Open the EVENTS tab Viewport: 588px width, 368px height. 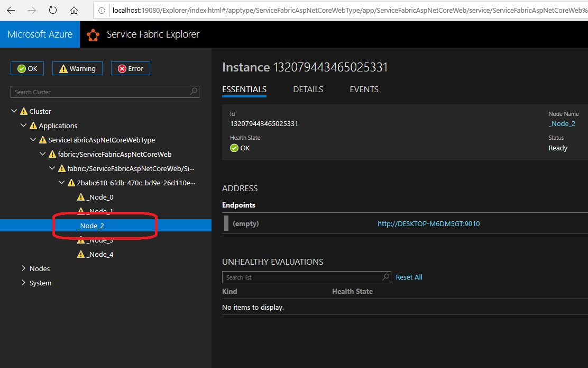pyautogui.click(x=364, y=89)
